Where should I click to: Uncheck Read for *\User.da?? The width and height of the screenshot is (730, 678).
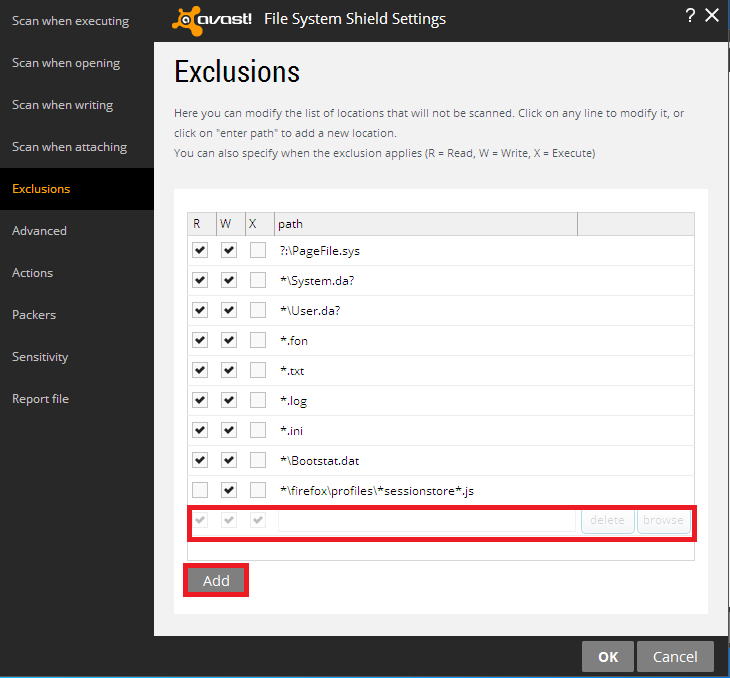200,310
